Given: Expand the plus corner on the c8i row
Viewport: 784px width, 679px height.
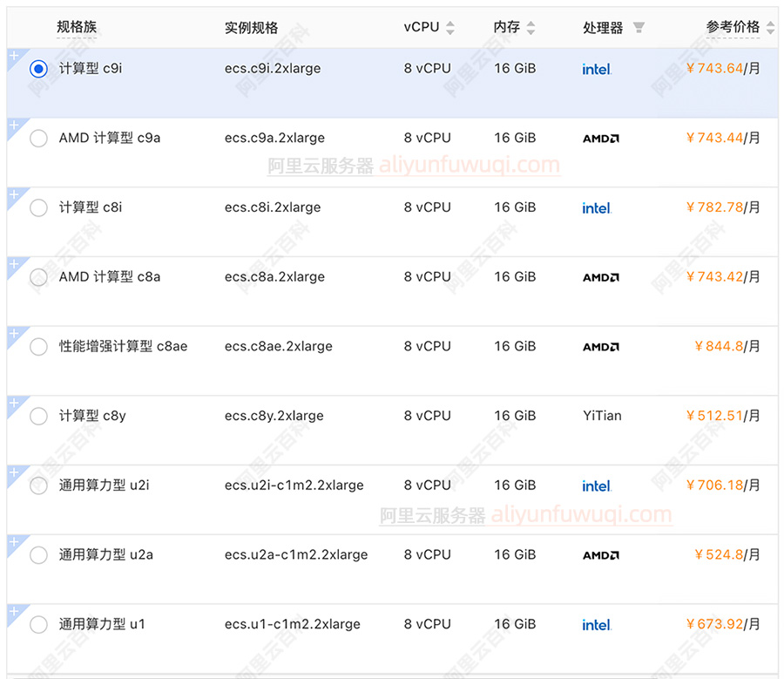Looking at the screenshot, I should tap(13, 194).
